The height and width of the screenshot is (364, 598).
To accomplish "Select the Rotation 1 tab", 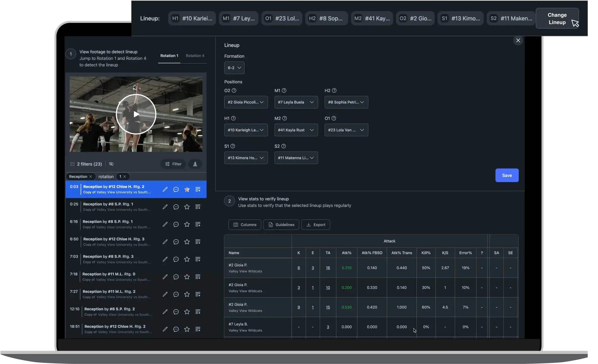I will [x=169, y=56].
